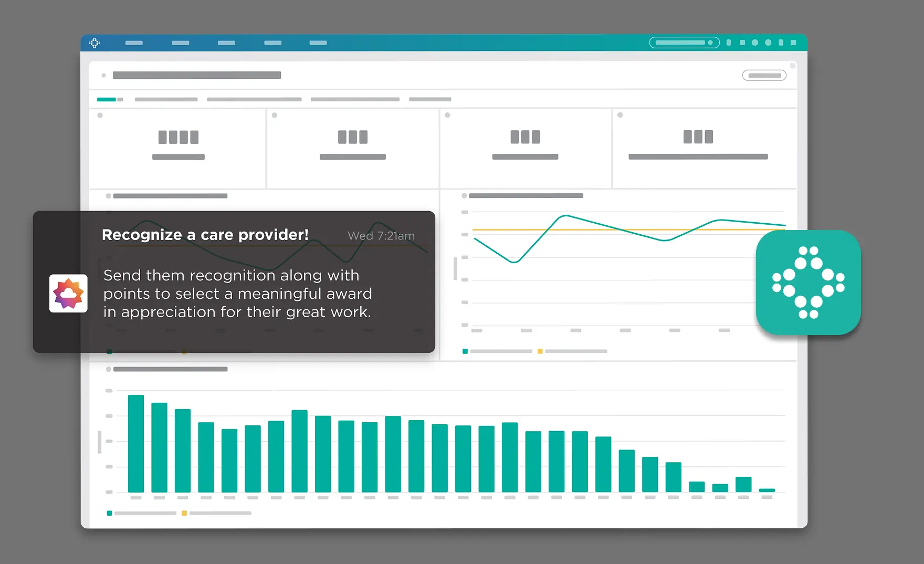This screenshot has width=924, height=564.
Task: Click the circular notification icon in the top-right toolbar
Action: (756, 43)
